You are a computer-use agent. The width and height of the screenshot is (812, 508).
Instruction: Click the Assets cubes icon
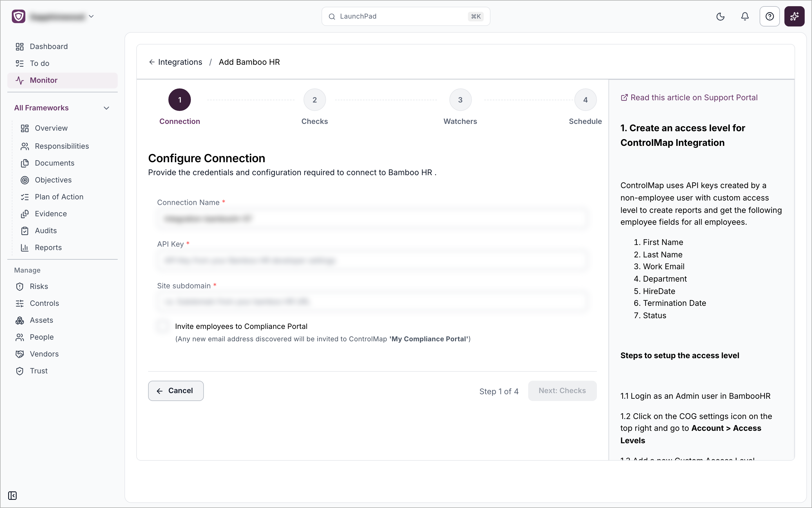[20, 320]
